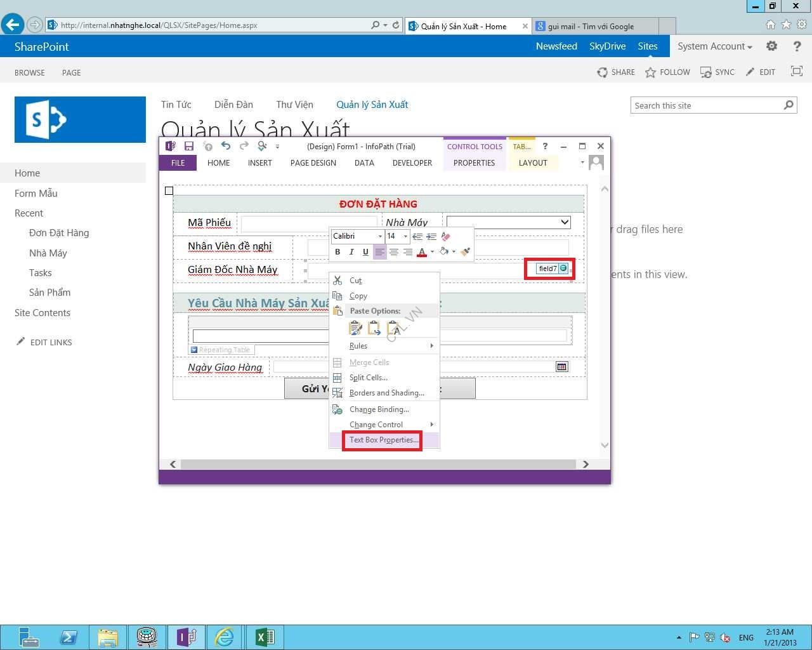Click the EDIT LINKS link in sidebar

pyautogui.click(x=51, y=342)
